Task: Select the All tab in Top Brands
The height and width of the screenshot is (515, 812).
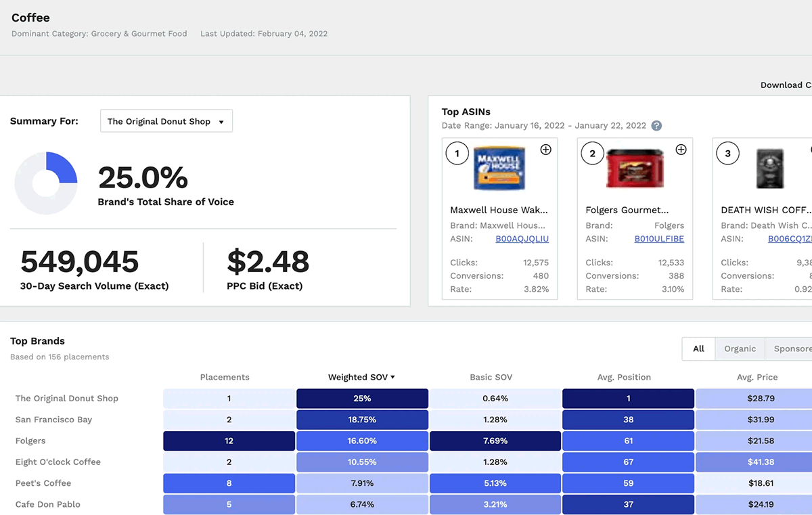Action: point(699,349)
